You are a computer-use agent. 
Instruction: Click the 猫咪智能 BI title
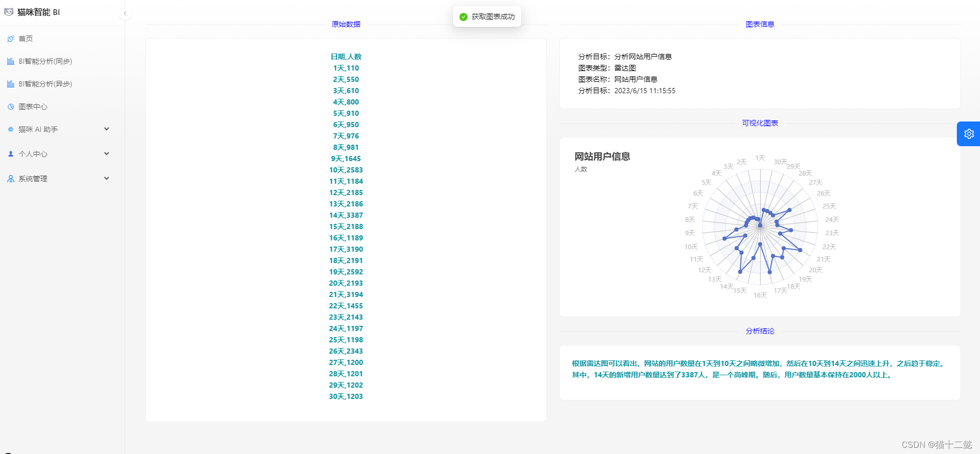(39, 12)
